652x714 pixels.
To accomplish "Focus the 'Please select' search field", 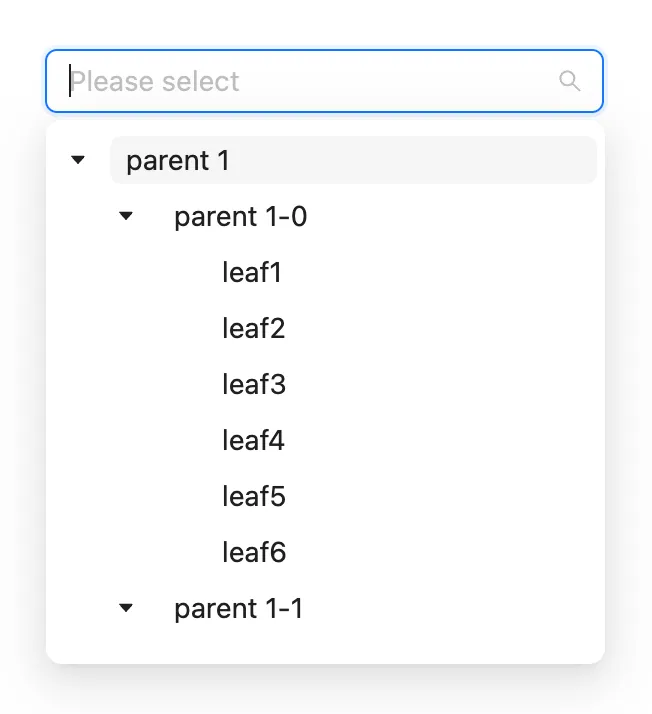I will coord(300,81).
